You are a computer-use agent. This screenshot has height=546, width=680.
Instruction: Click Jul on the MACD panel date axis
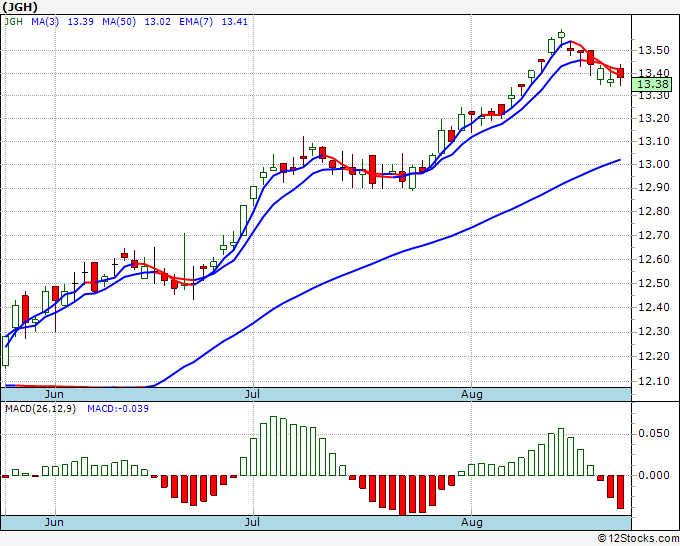pos(252,522)
